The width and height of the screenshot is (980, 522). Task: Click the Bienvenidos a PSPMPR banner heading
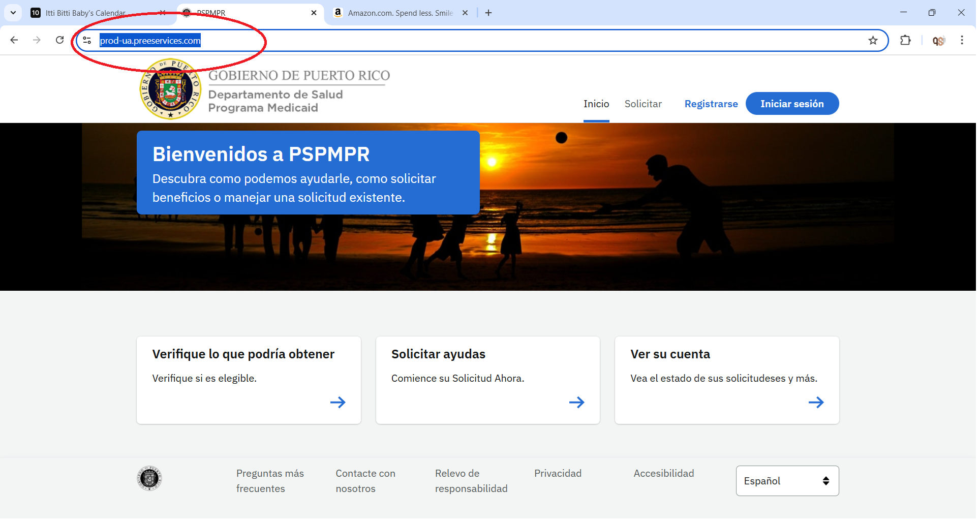click(261, 154)
